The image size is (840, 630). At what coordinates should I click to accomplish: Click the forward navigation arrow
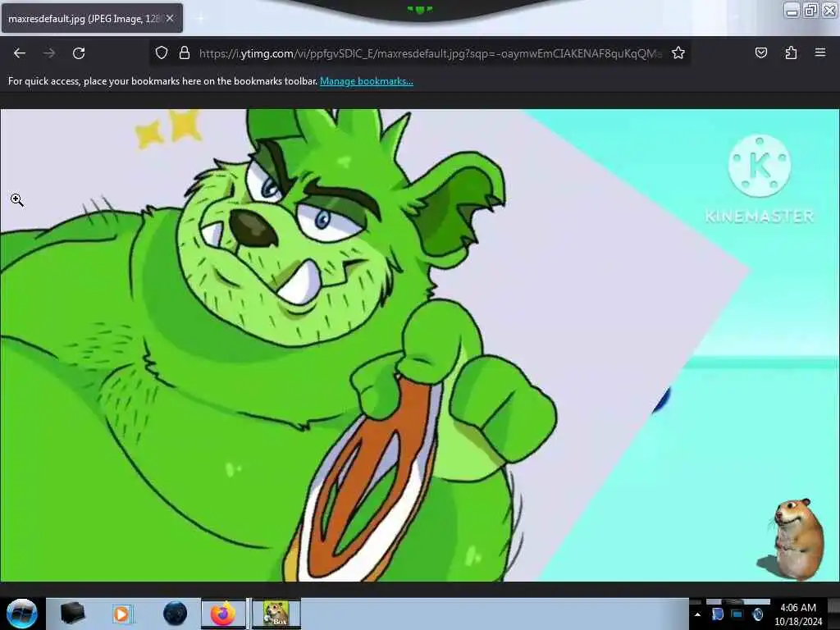click(49, 53)
